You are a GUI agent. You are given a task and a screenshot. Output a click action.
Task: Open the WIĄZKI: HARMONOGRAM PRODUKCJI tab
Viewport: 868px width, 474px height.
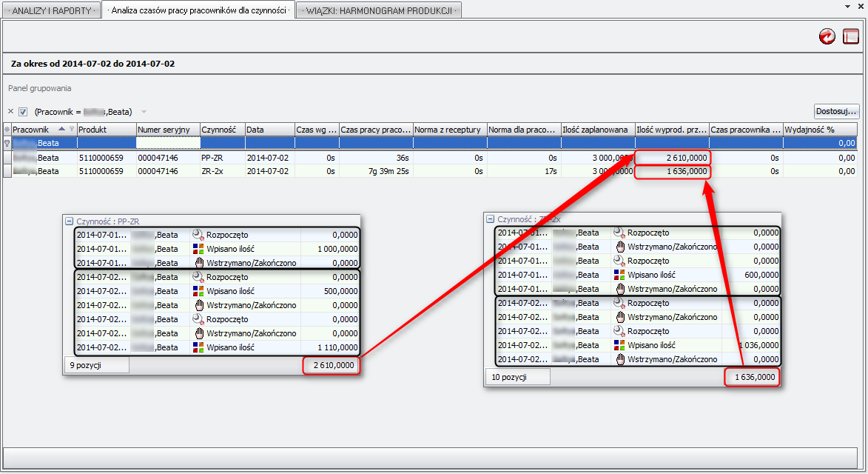tap(378, 10)
